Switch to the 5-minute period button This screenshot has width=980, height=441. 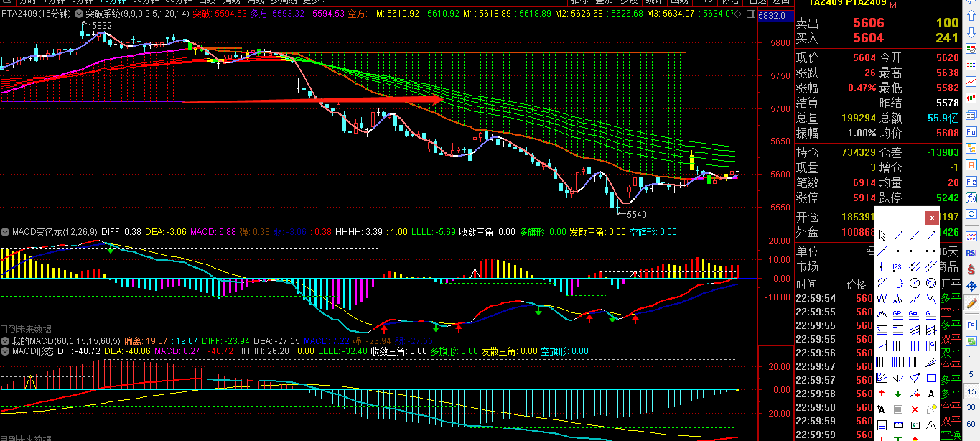click(x=971, y=374)
